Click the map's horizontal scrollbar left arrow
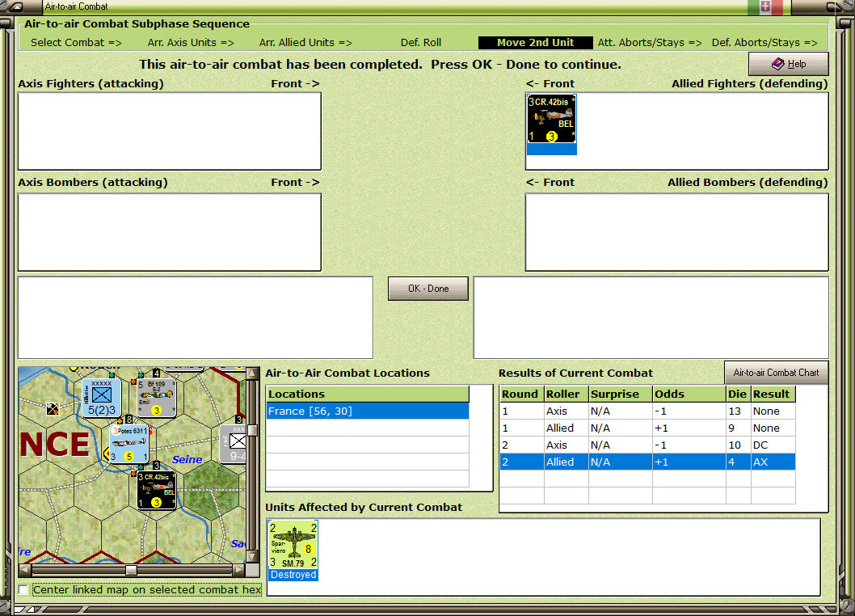The width and height of the screenshot is (855, 616). pos(24,570)
